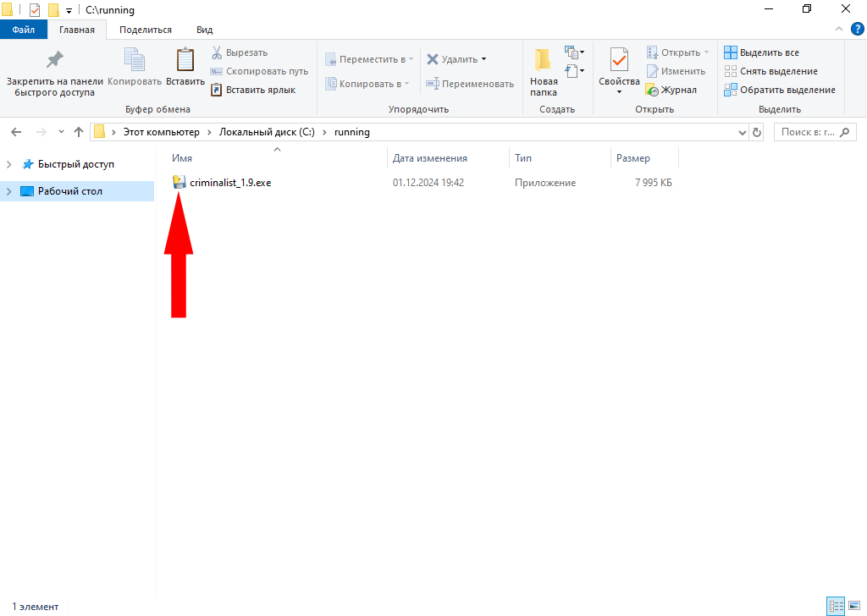Switch to large thumbnails view in status bar
Screen dimensions: 867x616
click(853, 606)
